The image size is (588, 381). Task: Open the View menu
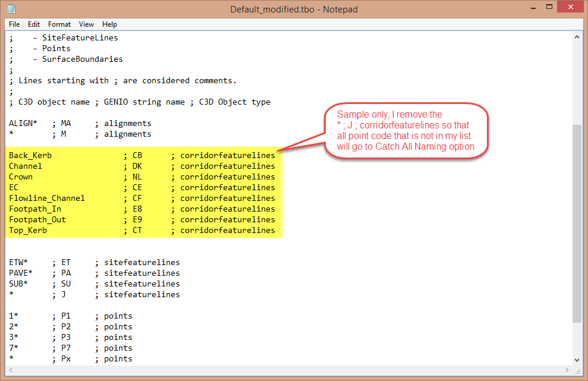86,24
